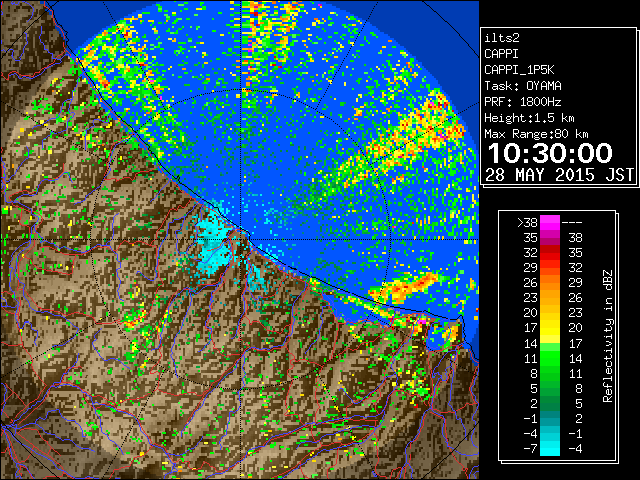Screen dimensions: 640x480
Task: Pick the bright green 11 legend swatch
Action: pos(550,358)
